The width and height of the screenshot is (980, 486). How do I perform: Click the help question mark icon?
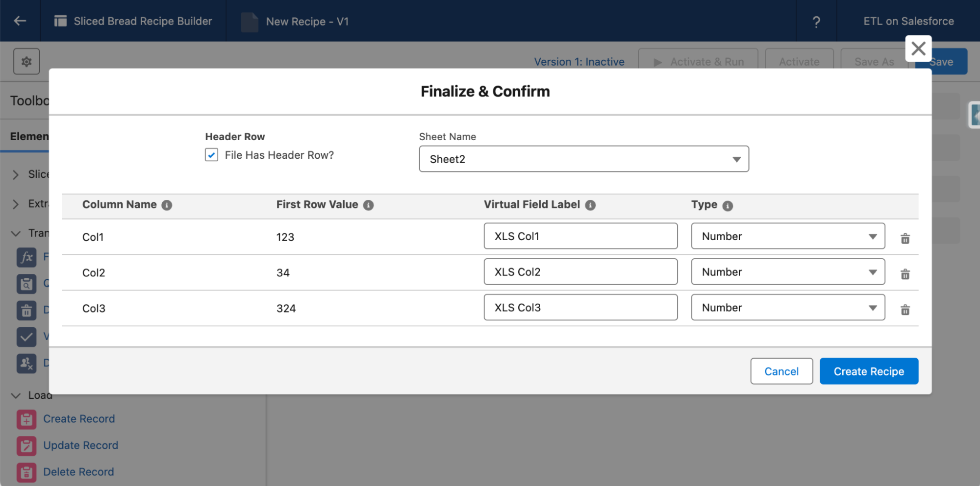pos(816,22)
